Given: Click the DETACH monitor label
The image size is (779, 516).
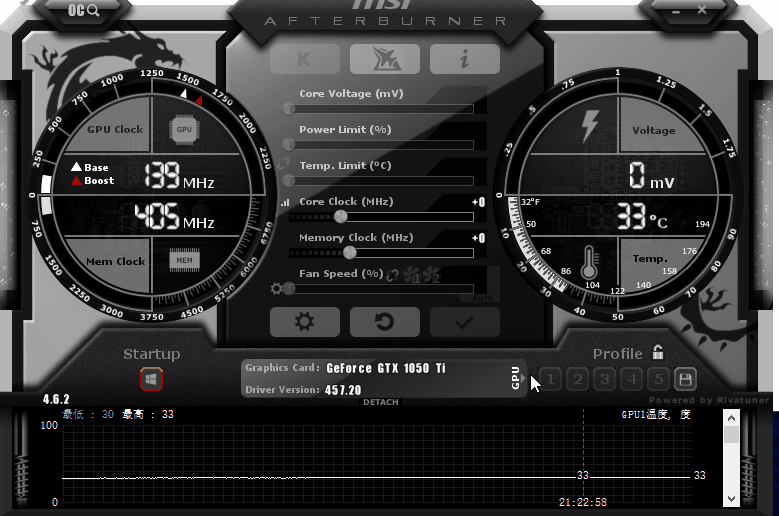Looking at the screenshot, I should coord(380,402).
